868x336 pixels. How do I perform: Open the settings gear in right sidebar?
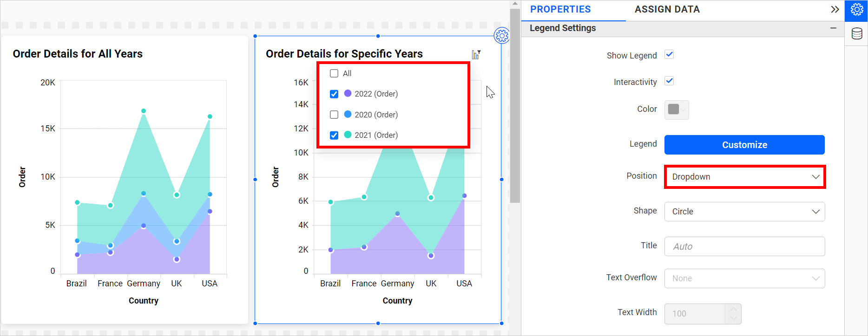(x=856, y=10)
